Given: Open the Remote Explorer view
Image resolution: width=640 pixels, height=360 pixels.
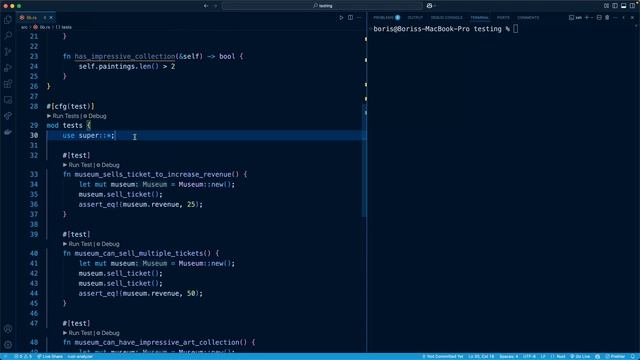Looking at the screenshot, I should pos(8,100).
